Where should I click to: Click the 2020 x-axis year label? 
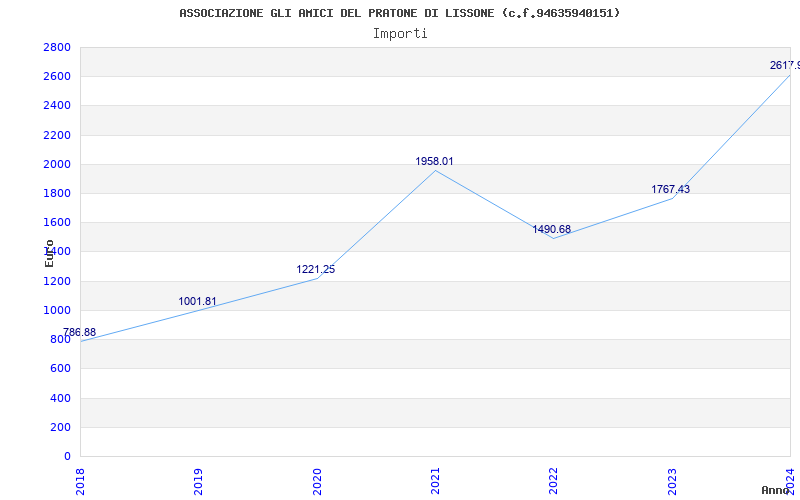[317, 482]
